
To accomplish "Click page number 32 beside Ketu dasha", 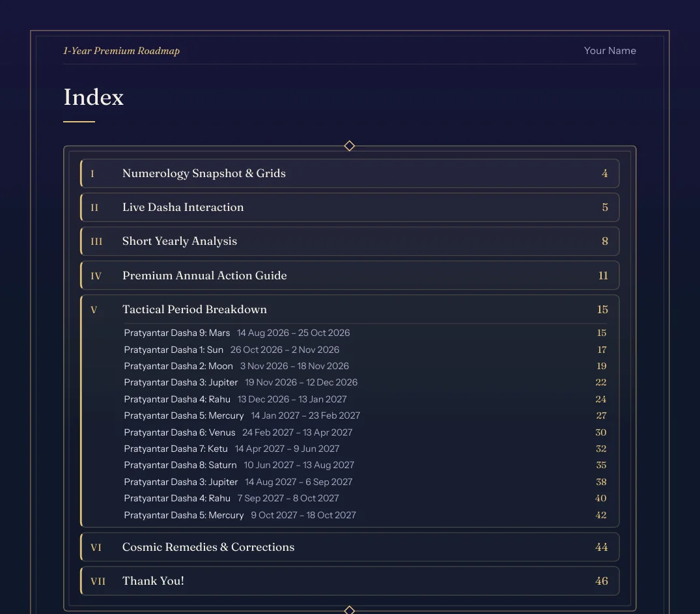I will [x=601, y=449].
